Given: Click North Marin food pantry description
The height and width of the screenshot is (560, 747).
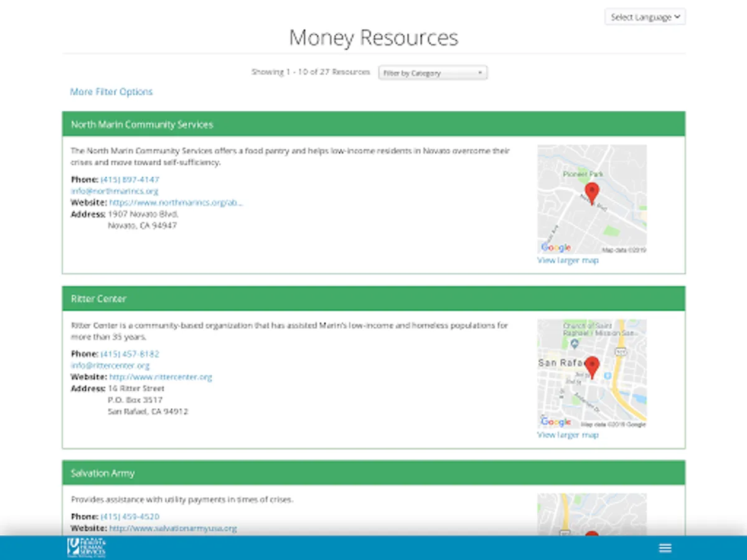Looking at the screenshot, I should (x=290, y=157).
